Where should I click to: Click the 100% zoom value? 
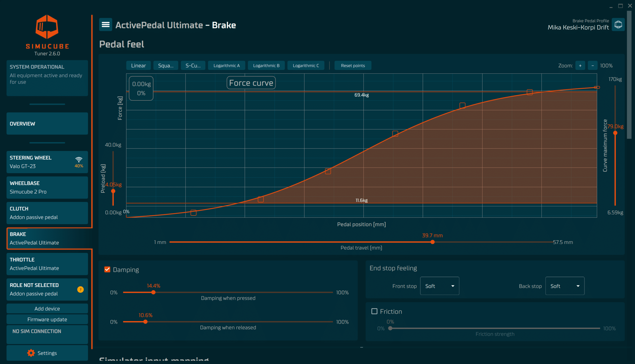click(606, 65)
